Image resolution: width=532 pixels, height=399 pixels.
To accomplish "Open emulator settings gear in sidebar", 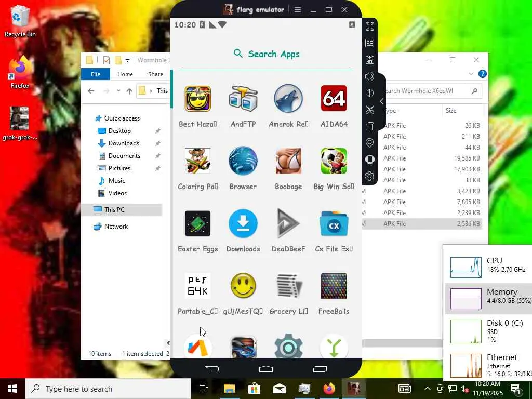I will click(370, 176).
